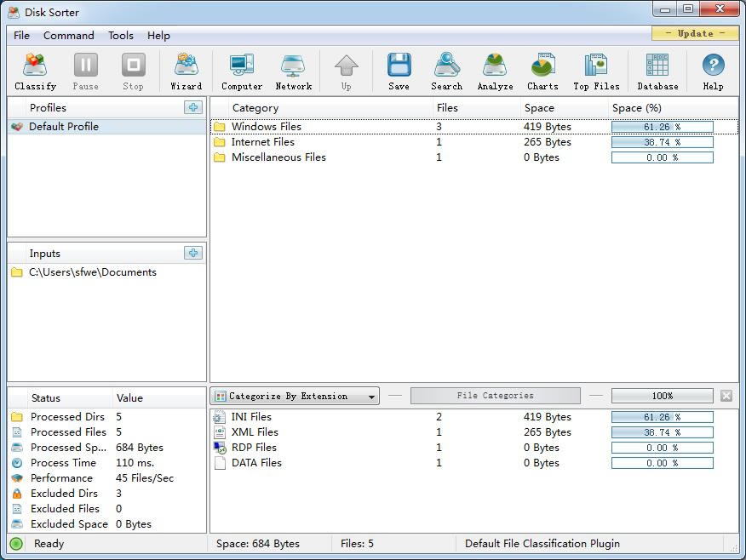Select the DATA Files row
The width and height of the screenshot is (746, 560).
pyautogui.click(x=473, y=463)
